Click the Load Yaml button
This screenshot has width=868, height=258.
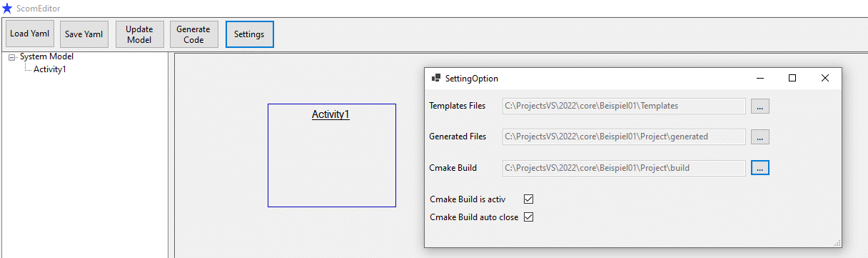pos(29,34)
